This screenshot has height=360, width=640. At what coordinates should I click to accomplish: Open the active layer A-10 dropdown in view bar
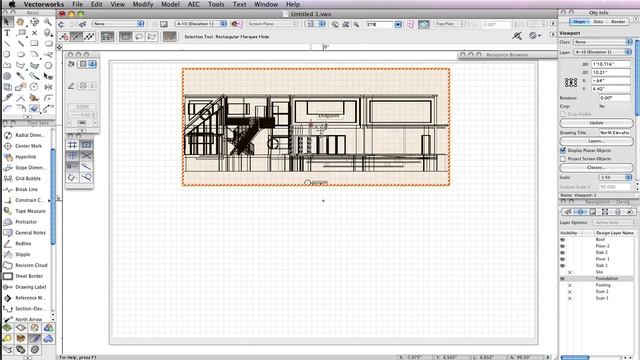201,24
